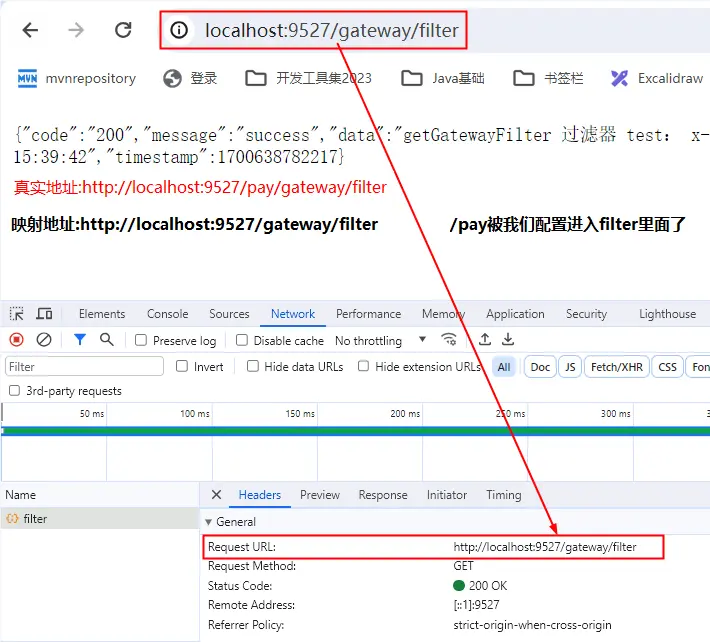710x642 pixels.
Task: Click the inspect element picker icon
Action: click(x=16, y=314)
